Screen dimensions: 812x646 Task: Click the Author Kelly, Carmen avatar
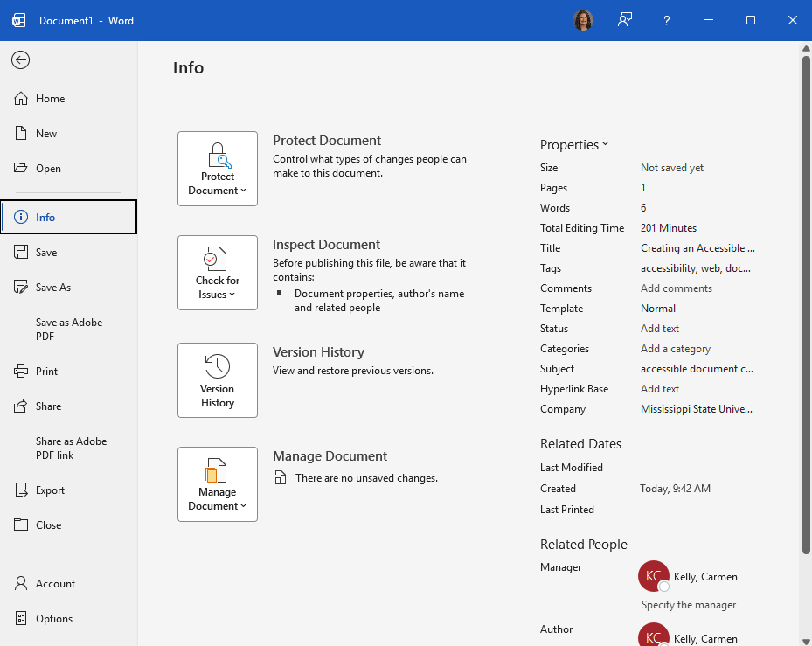click(x=654, y=635)
